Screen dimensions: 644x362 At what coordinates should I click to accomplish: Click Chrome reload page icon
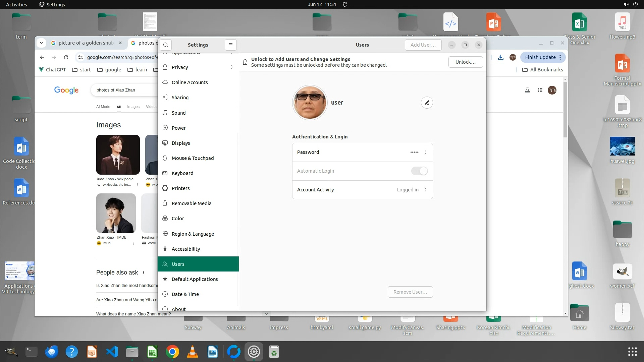66,57
